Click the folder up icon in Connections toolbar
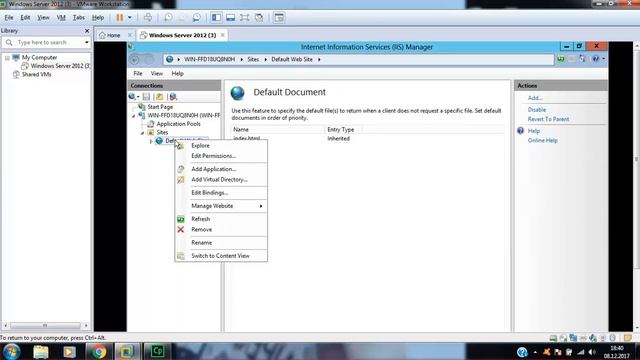The width and height of the screenshot is (640, 360). pos(160,97)
